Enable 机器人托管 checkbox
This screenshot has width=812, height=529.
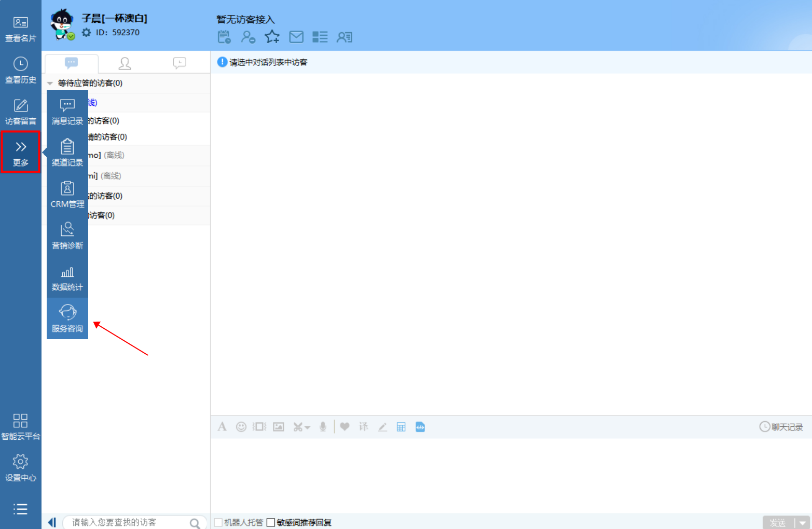click(218, 522)
